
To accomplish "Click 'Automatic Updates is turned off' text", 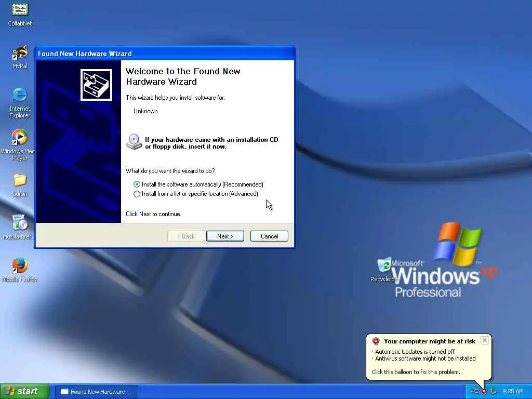I will 415,352.
